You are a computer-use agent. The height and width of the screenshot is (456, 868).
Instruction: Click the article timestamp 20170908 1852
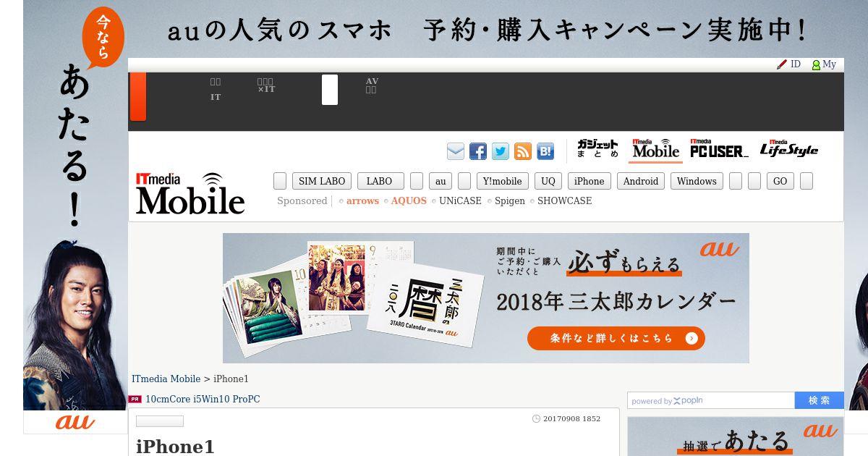coord(571,418)
